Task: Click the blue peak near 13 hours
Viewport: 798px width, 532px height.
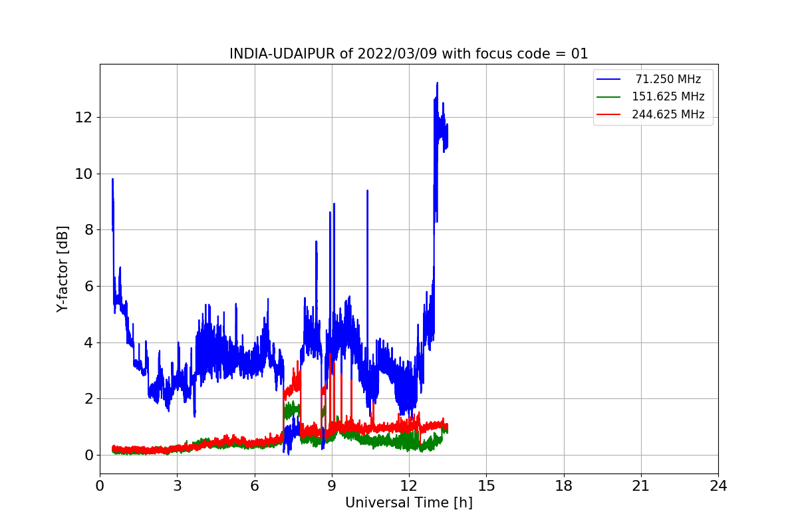Action: tap(437, 84)
